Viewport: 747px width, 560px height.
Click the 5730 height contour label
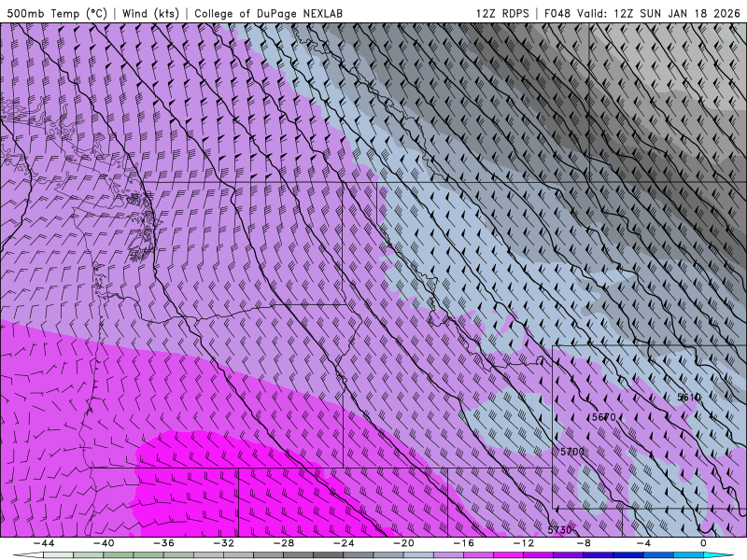(559, 530)
